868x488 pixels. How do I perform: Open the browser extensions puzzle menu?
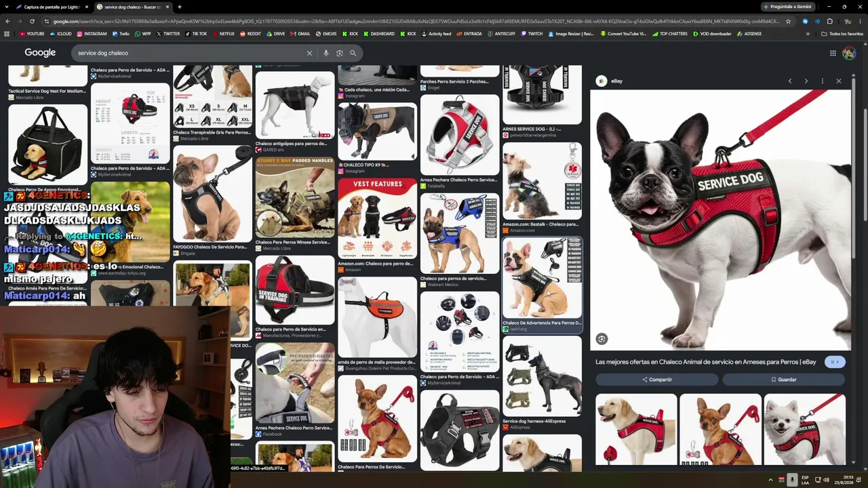[x=829, y=21]
